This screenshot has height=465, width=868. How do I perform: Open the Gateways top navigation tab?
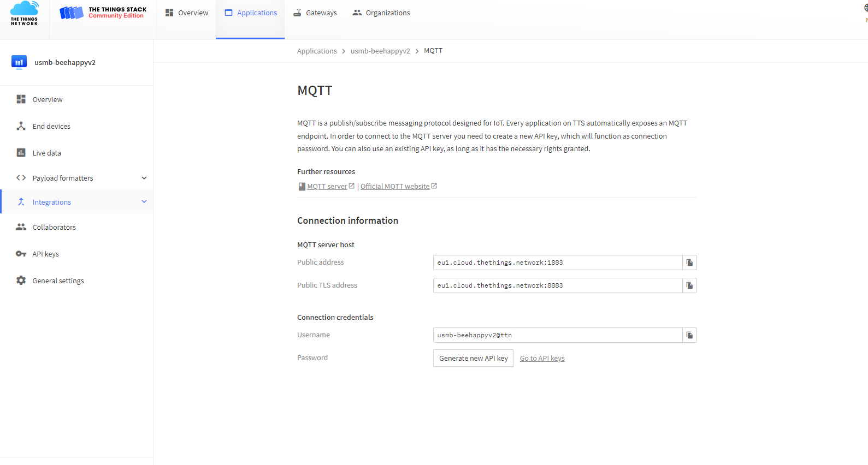click(x=315, y=13)
